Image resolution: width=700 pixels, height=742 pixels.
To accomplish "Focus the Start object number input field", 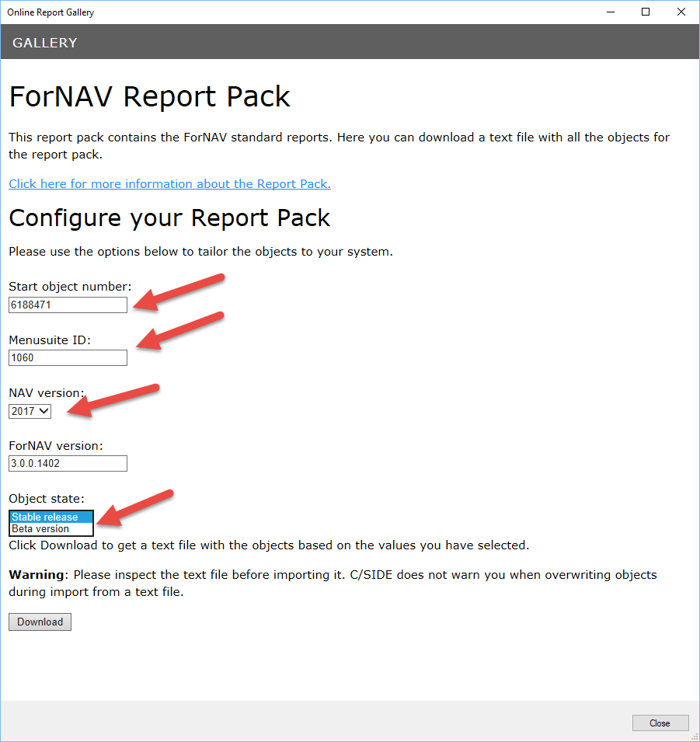I will pos(68,305).
